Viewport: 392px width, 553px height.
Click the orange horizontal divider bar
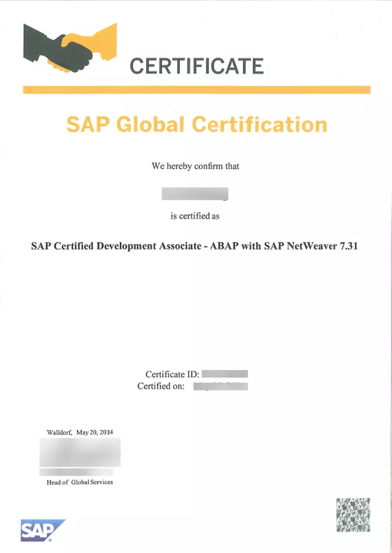coord(196,90)
